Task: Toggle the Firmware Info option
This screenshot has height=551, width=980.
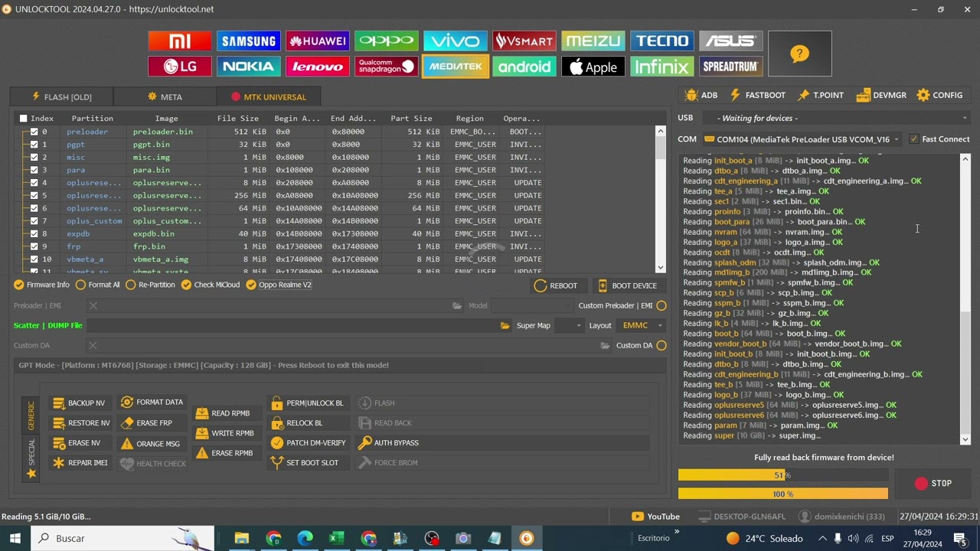Action: coord(41,285)
